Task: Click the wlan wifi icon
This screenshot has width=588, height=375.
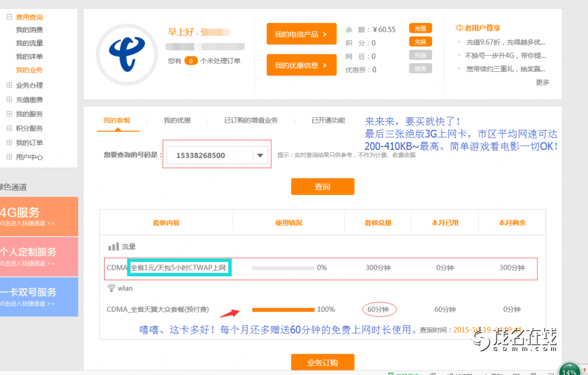Action: [111, 288]
